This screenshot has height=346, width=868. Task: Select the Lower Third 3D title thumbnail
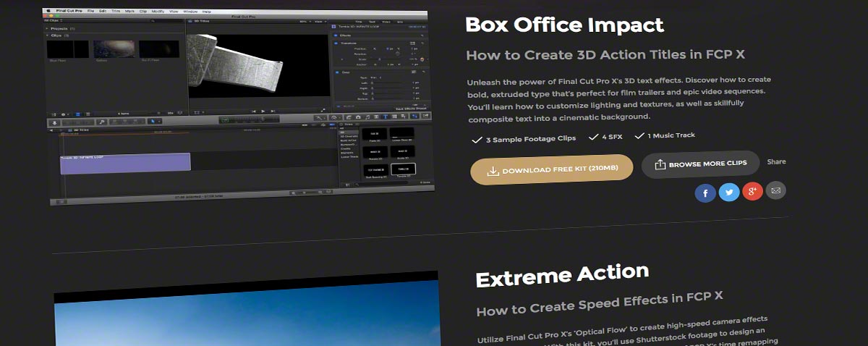pos(401,133)
